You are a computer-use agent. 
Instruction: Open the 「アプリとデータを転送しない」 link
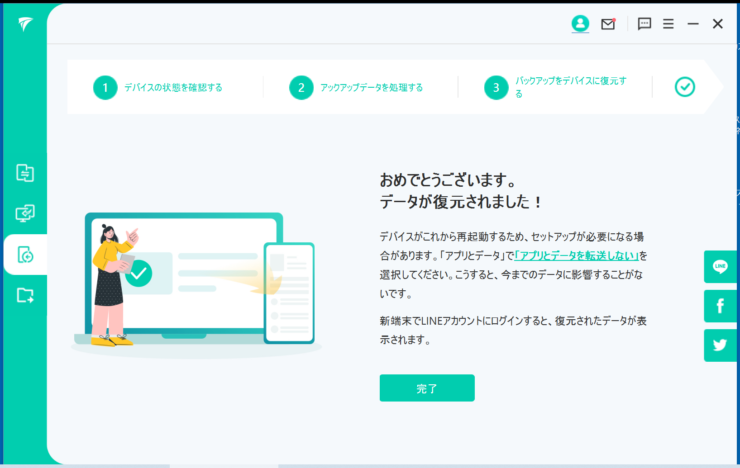click(x=576, y=256)
